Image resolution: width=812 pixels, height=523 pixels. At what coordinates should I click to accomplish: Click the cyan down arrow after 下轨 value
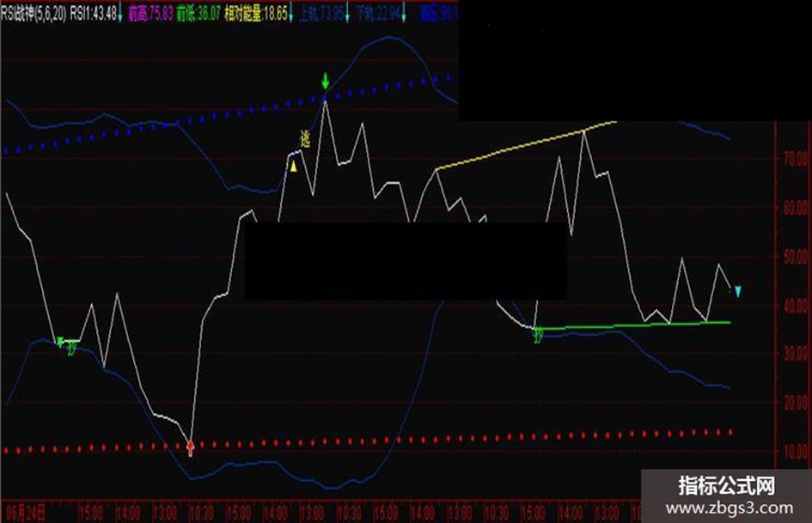[x=404, y=14]
